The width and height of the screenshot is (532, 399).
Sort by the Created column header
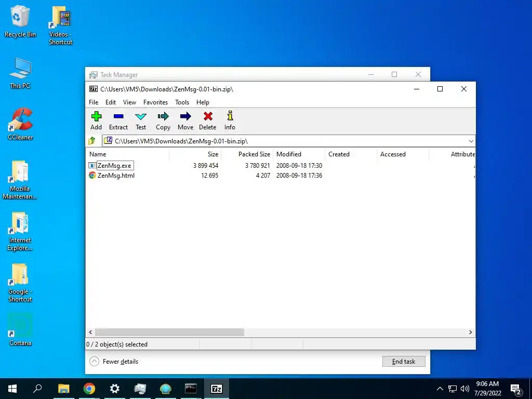[351, 154]
